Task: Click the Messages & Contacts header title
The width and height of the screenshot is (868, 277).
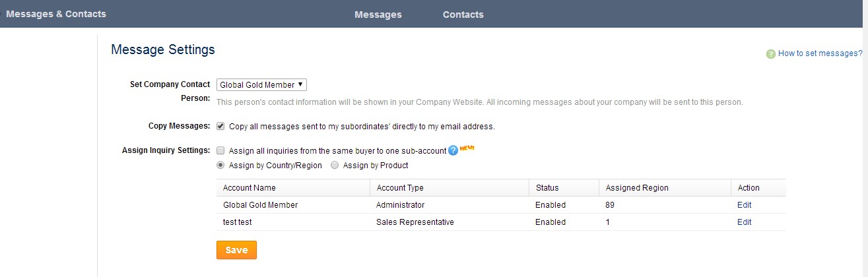Action: pyautogui.click(x=56, y=14)
